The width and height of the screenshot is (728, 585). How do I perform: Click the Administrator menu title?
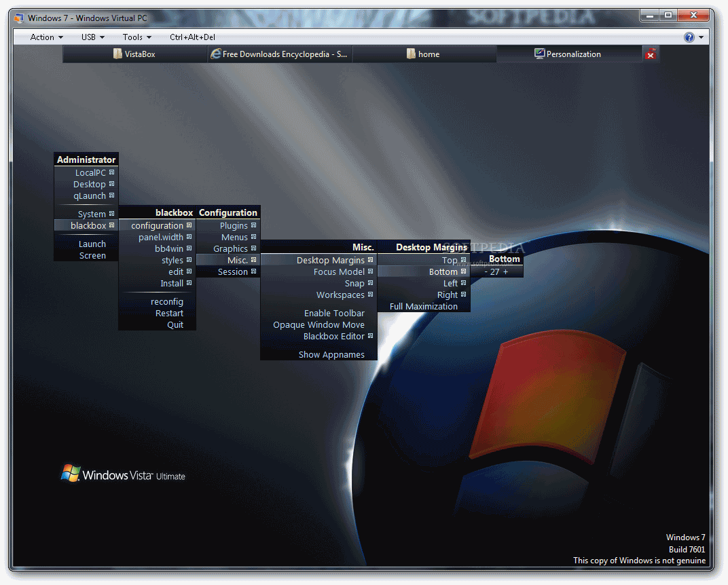86,159
